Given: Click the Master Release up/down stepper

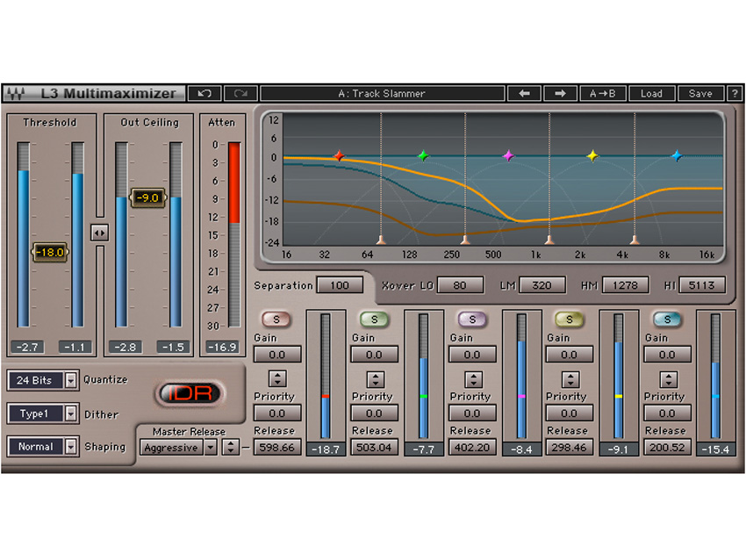Looking at the screenshot, I should pos(230,448).
